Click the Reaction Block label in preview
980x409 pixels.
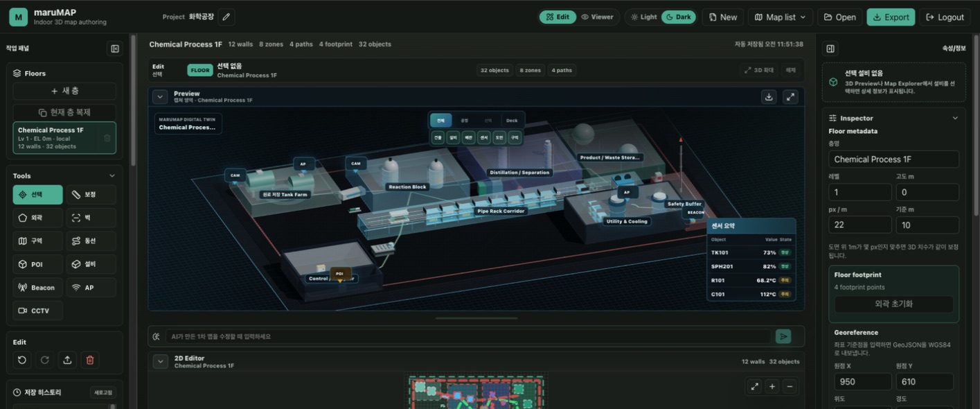click(x=407, y=187)
